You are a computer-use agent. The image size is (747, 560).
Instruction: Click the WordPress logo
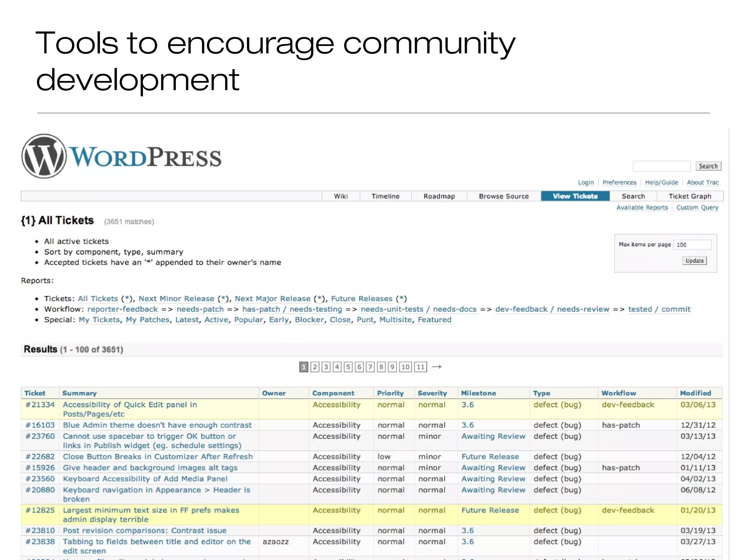coord(121,156)
